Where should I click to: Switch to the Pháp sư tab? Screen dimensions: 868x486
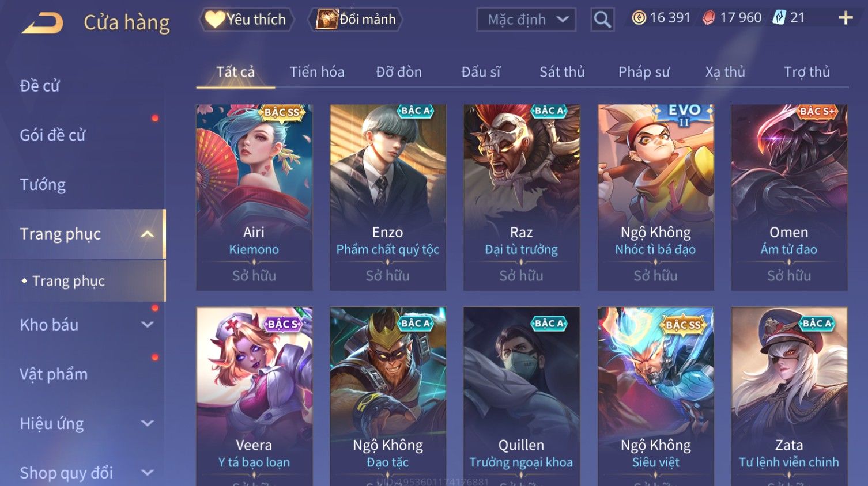(x=644, y=72)
